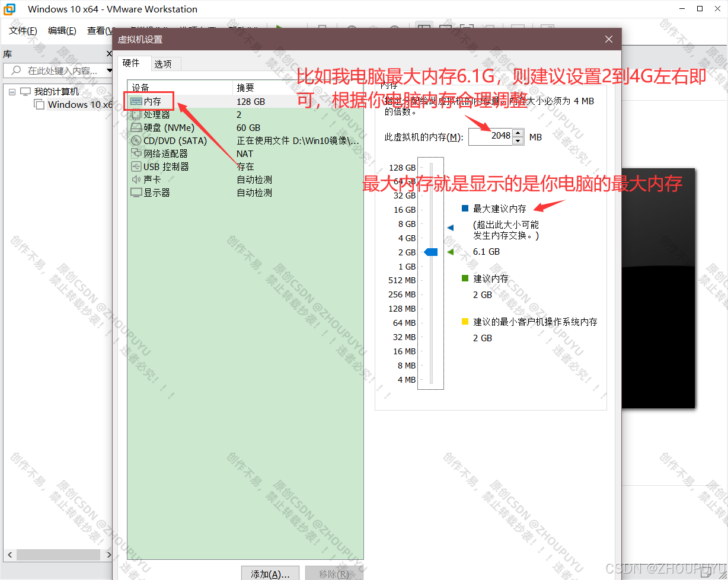Viewport: 728px width, 580px height.
Task: Click the 256 MB slider scale label
Action: (x=403, y=294)
